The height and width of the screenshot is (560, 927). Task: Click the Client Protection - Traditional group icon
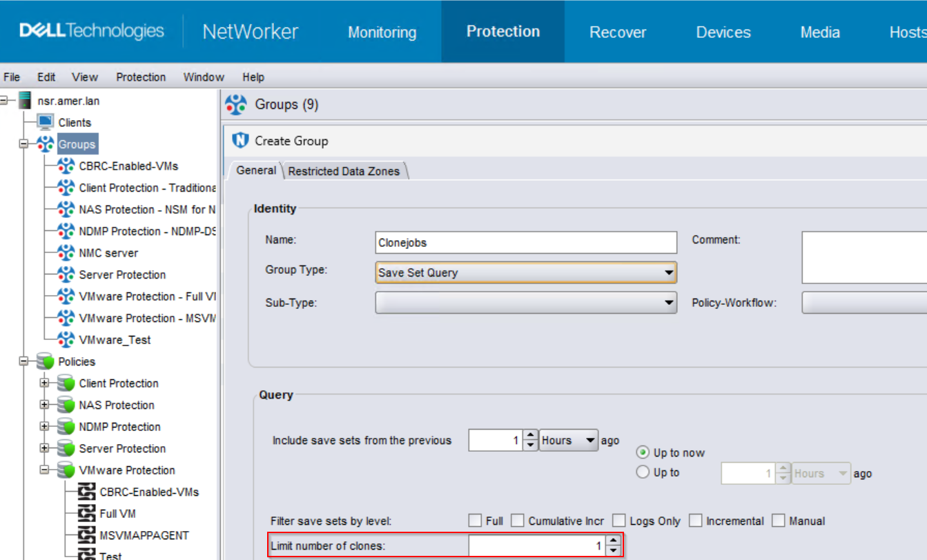pyautogui.click(x=66, y=188)
